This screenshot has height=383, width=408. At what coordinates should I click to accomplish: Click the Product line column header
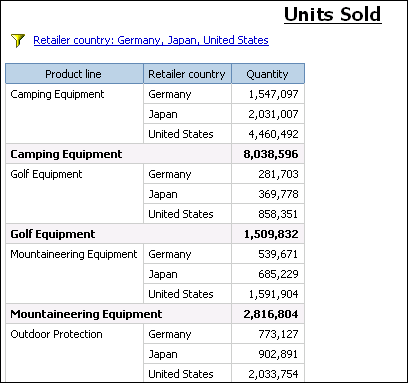(74, 74)
